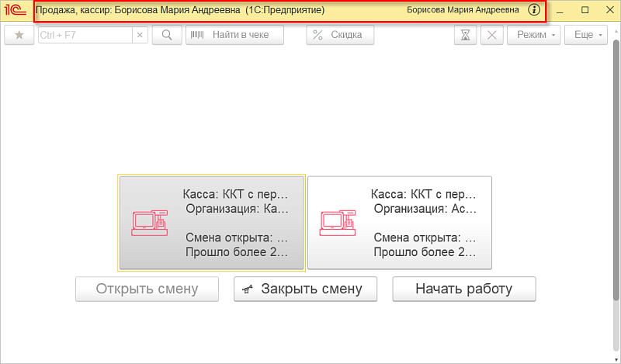Clear the search field with the X

tap(140, 35)
